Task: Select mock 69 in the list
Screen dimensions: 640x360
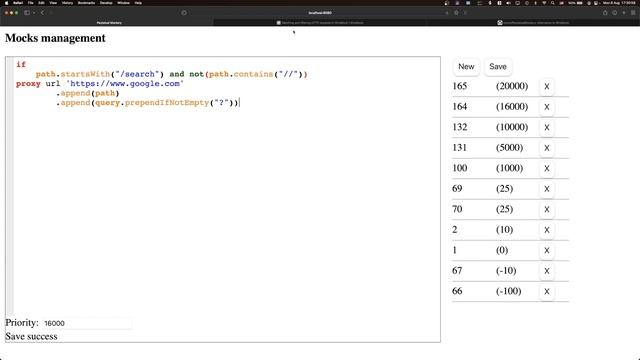Action: click(x=457, y=189)
